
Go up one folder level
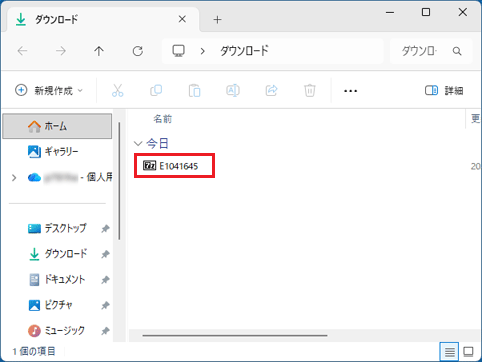[99, 51]
